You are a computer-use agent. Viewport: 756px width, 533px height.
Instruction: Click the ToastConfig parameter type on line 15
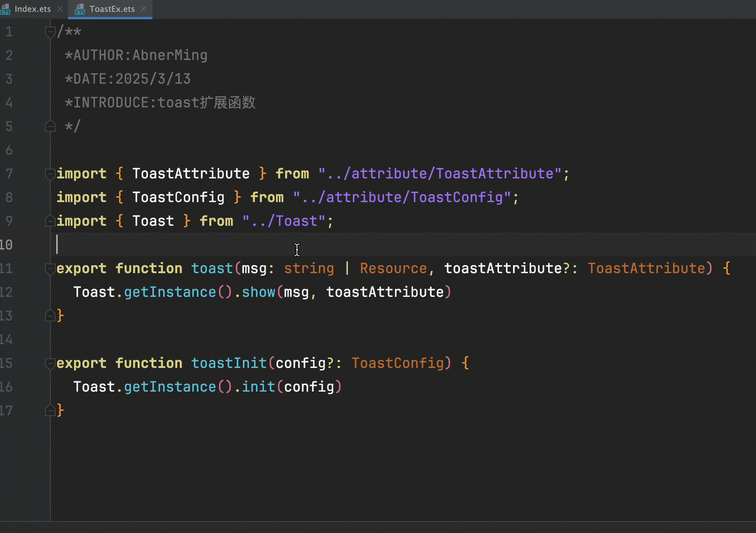point(397,363)
